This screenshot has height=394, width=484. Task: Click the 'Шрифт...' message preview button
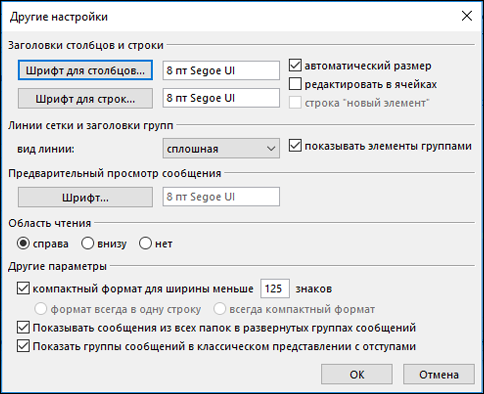(85, 197)
